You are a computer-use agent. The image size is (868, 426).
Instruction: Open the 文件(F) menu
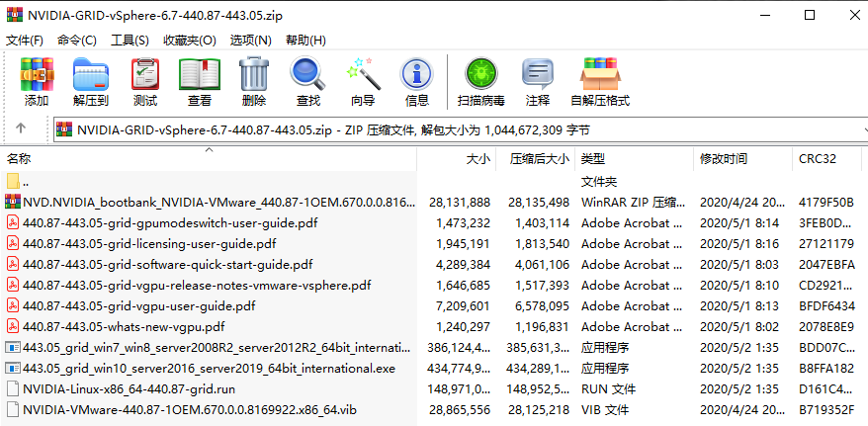[x=25, y=41]
